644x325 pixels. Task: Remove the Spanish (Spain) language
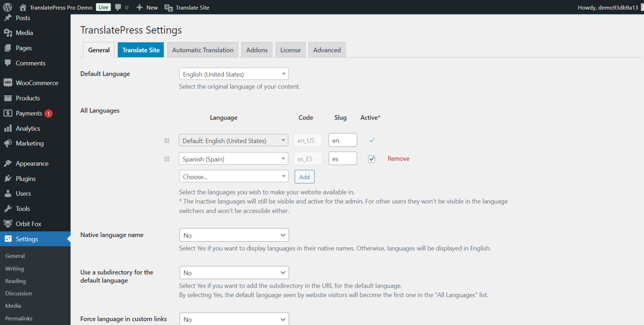[x=398, y=158]
